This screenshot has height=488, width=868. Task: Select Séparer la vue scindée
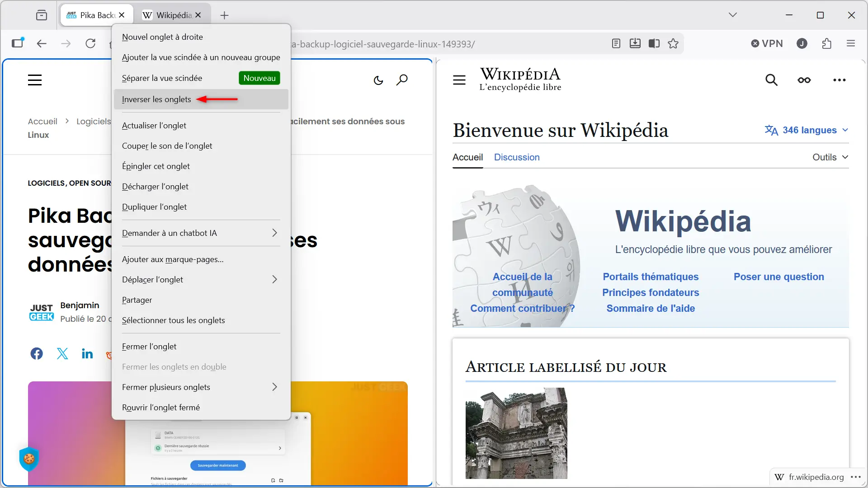[x=201, y=78]
